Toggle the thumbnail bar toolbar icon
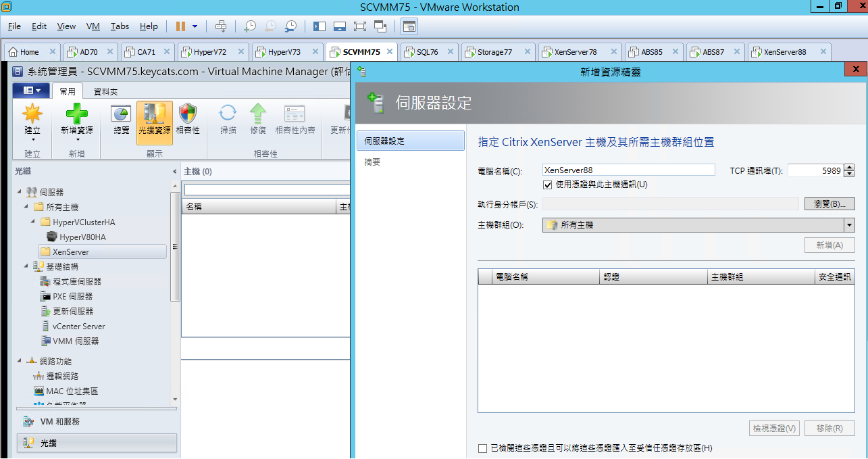This screenshot has height=459, width=868. pyautogui.click(x=340, y=26)
